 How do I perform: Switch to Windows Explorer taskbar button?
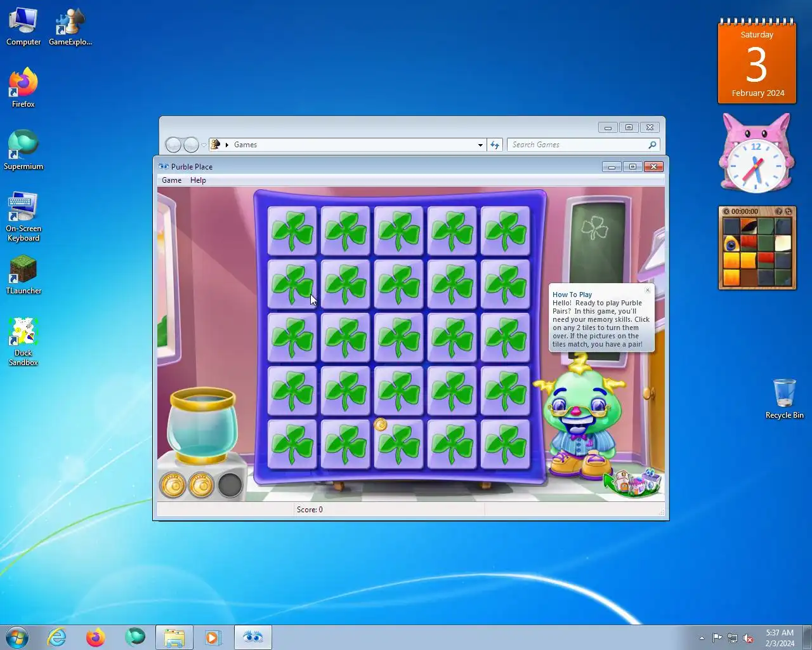(x=174, y=637)
